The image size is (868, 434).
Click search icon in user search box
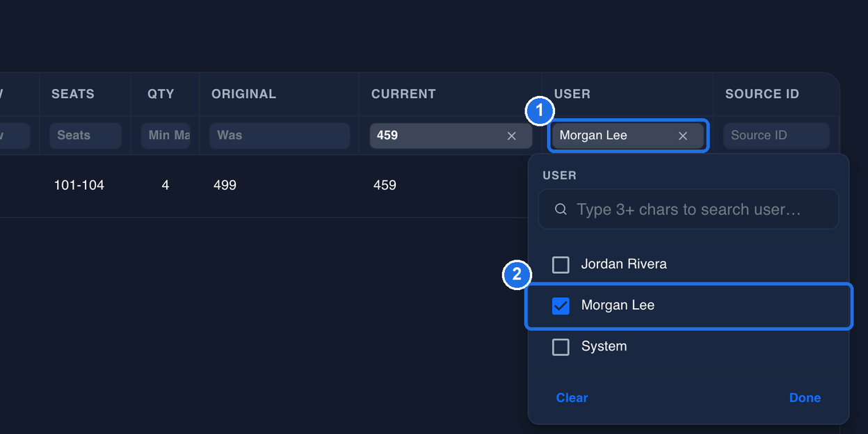point(561,209)
